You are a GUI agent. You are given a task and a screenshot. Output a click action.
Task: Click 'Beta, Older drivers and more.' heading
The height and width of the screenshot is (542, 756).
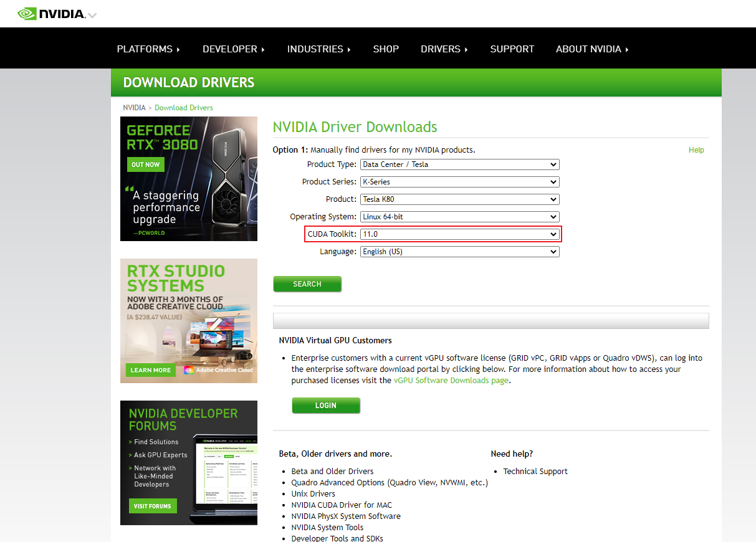click(335, 454)
